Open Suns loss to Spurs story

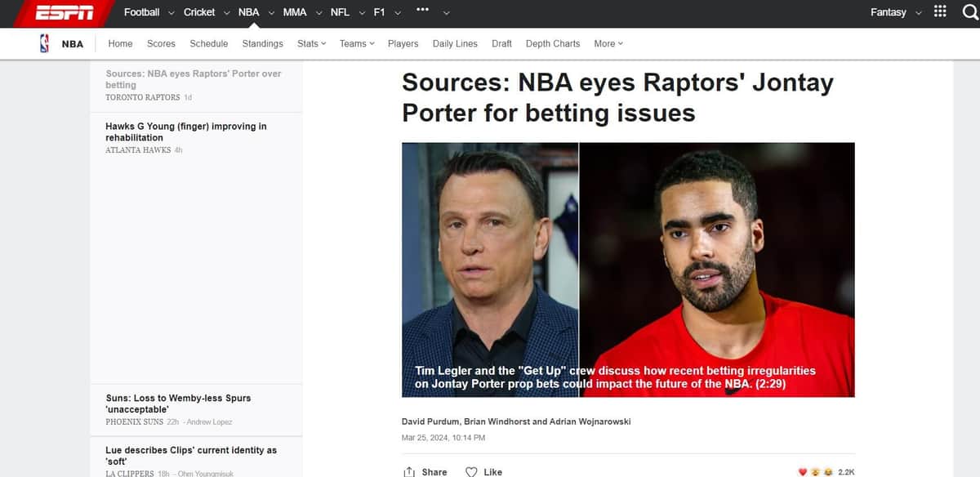coord(178,403)
